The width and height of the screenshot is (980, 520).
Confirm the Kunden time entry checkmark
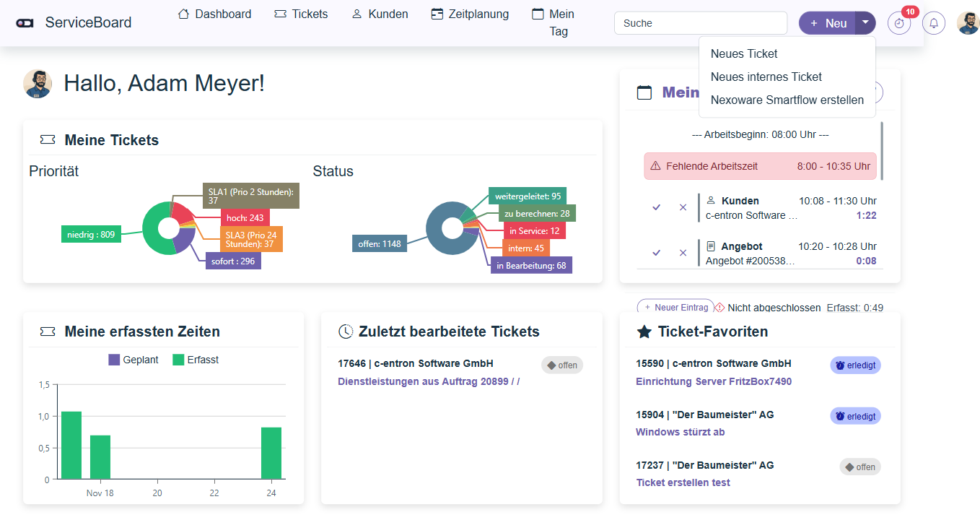pos(656,207)
